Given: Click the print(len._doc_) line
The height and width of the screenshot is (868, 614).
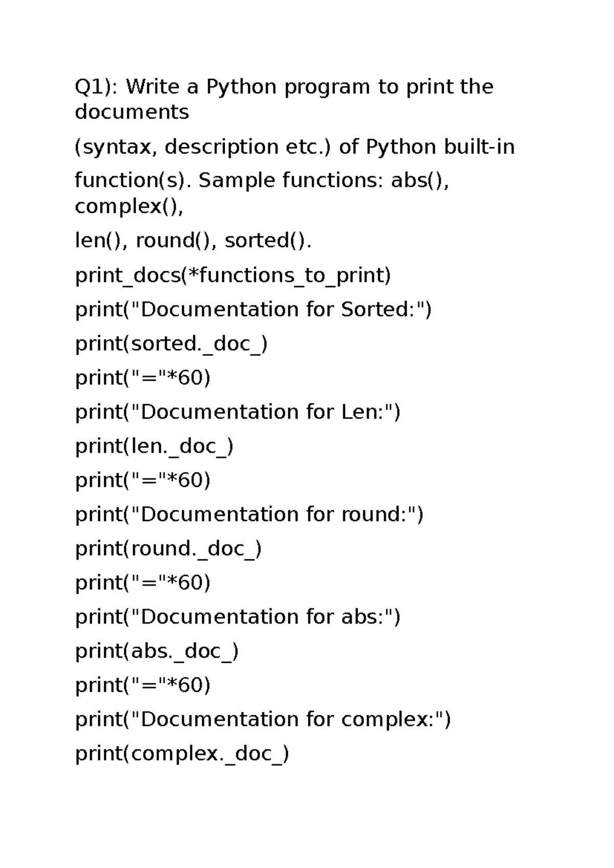Looking at the screenshot, I should pos(154,446).
